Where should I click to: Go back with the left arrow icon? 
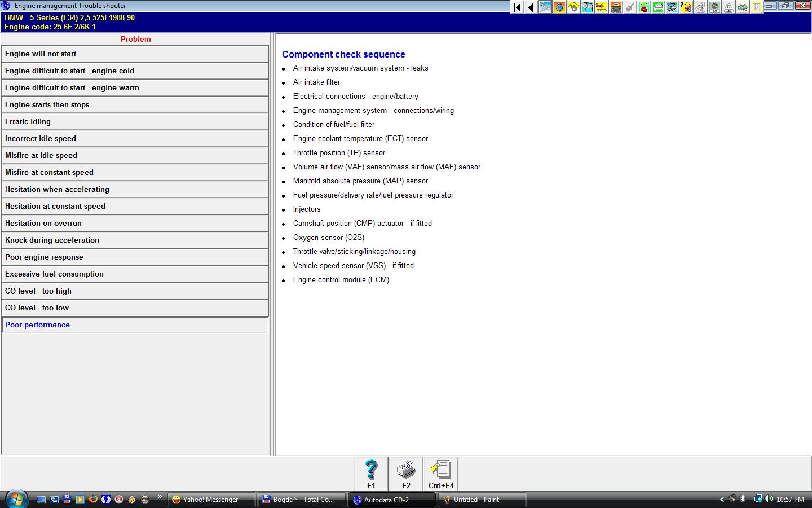pyautogui.click(x=531, y=7)
